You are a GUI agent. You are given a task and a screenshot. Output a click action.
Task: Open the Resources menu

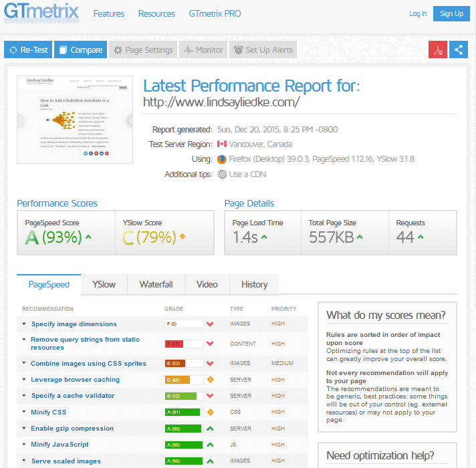pos(156,13)
